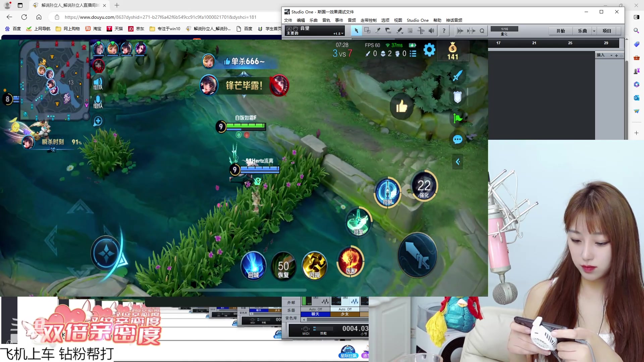Viewport: 644px width, 362px height.
Task: Open the Edge sidebar Outlook icon
Action: tap(636, 98)
